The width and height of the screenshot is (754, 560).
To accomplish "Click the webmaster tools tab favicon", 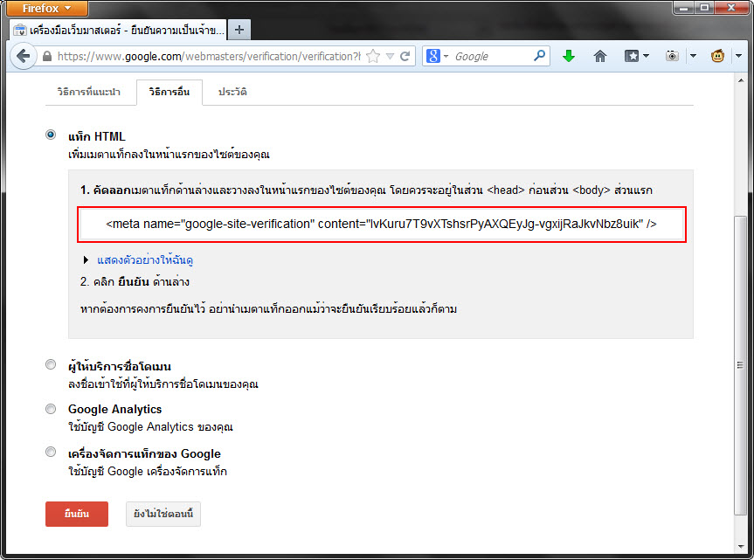I will [x=20, y=31].
